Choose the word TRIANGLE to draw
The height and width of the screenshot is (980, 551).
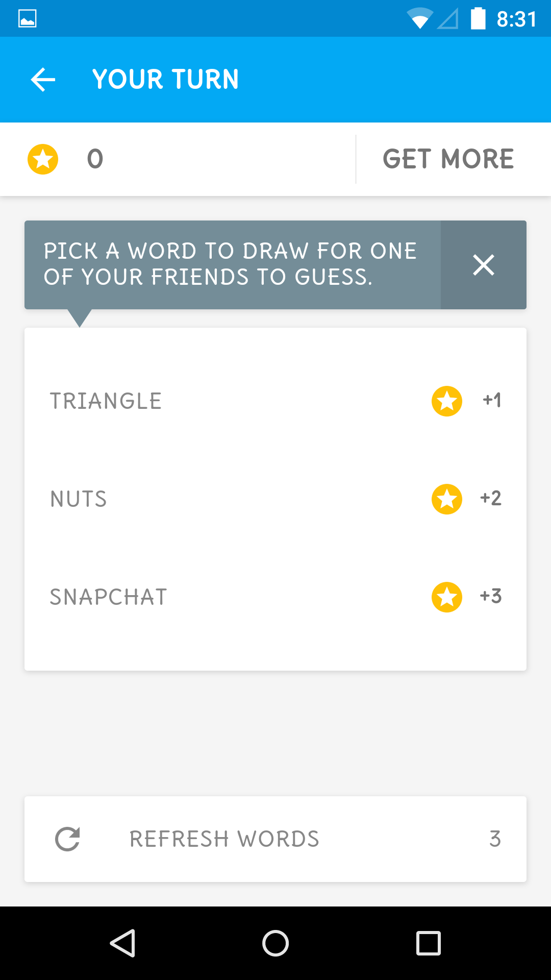106,401
